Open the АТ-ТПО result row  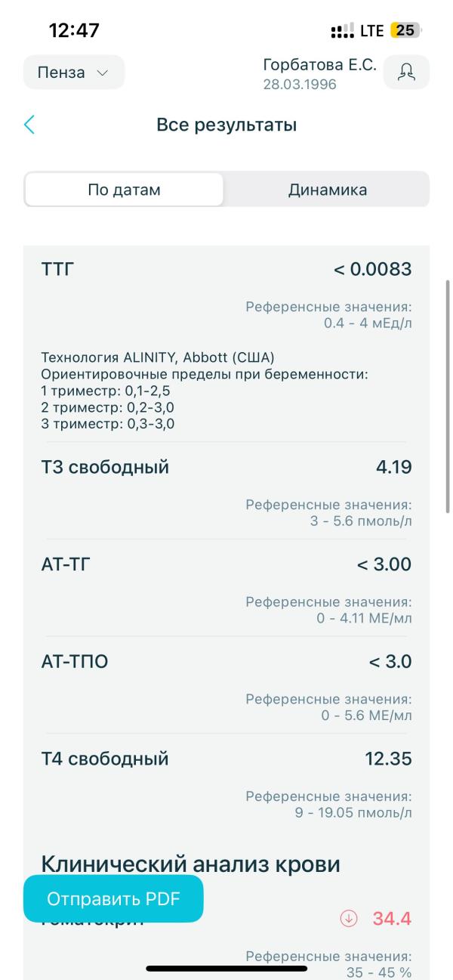tap(226, 685)
